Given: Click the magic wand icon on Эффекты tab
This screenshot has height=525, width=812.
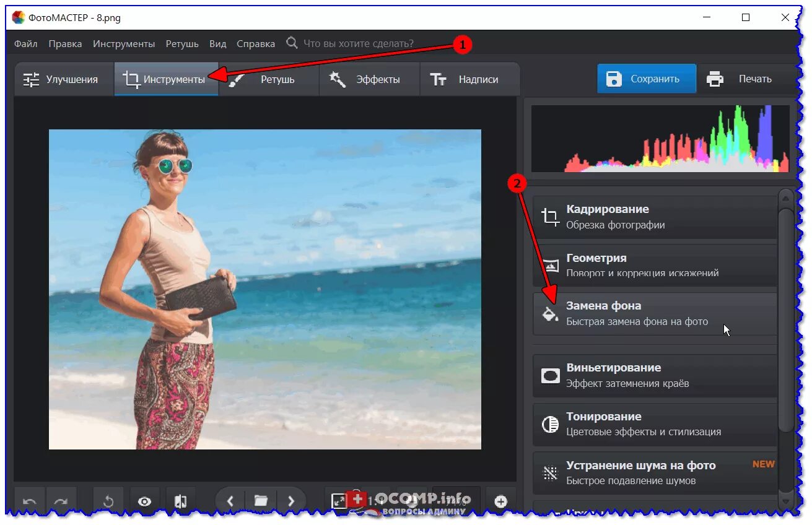Looking at the screenshot, I should (337, 79).
